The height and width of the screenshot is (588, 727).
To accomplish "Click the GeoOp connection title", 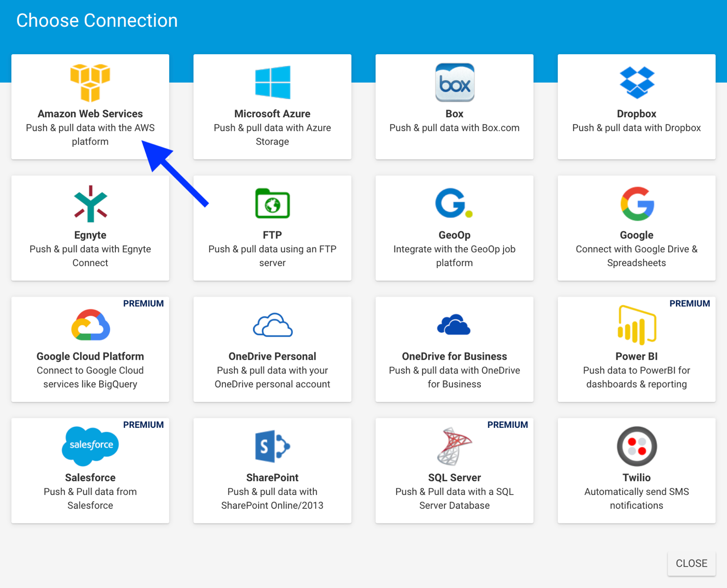I will coord(455,235).
